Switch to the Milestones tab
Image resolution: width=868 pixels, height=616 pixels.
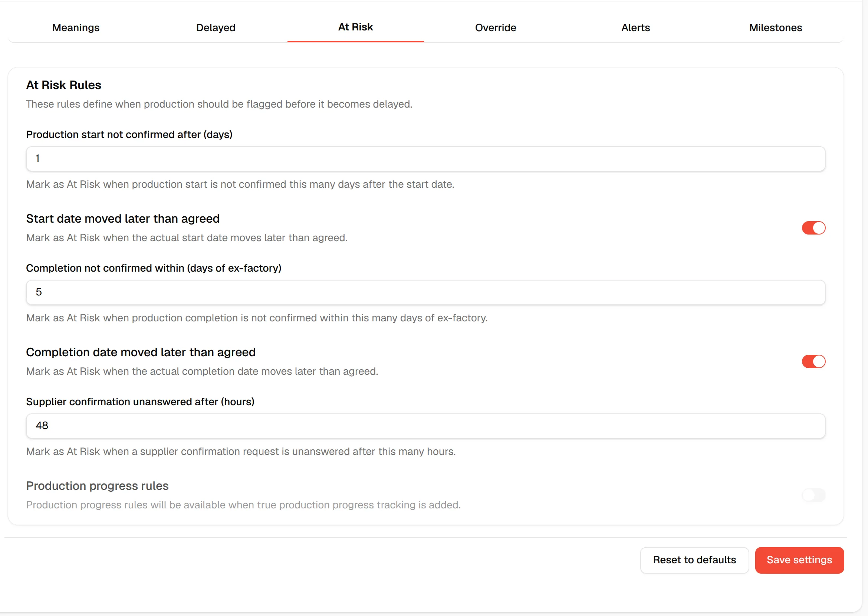click(x=776, y=28)
